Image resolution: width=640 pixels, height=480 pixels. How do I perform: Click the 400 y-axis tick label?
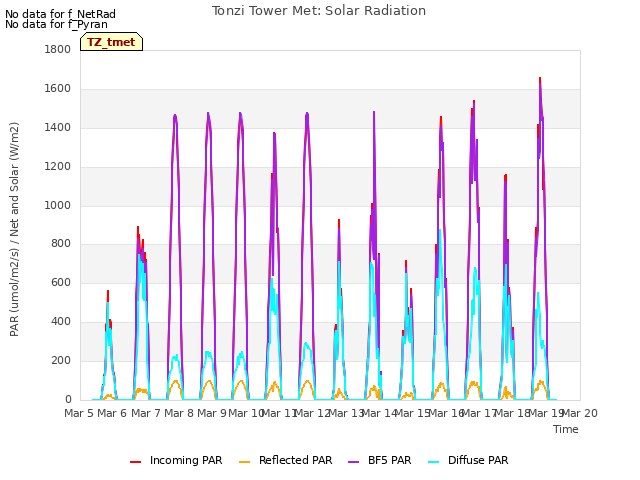click(61, 322)
